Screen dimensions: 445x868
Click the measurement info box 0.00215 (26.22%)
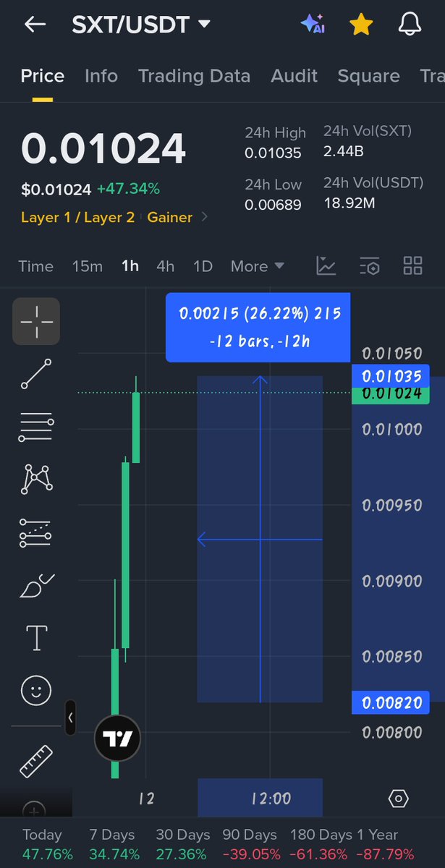(x=258, y=327)
